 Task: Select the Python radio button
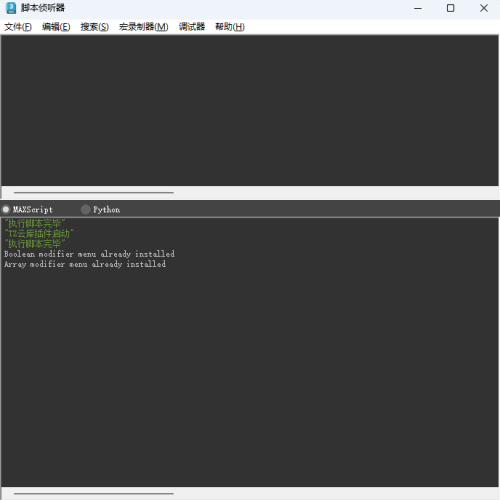click(86, 209)
